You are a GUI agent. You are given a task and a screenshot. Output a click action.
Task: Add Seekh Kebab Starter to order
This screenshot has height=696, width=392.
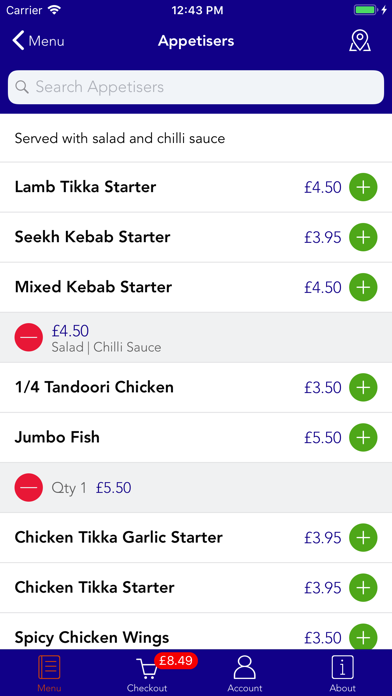pos(363,237)
